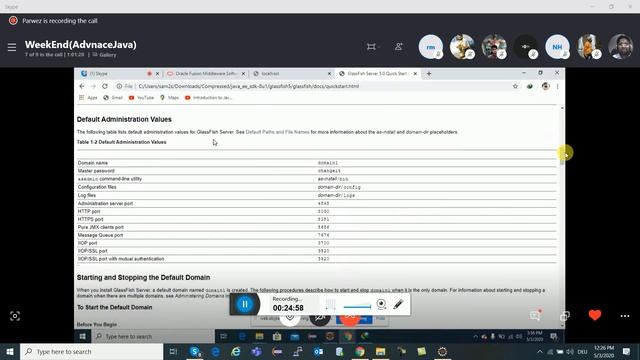
Task: Bookmark this page with the star icon
Action: (515, 86)
